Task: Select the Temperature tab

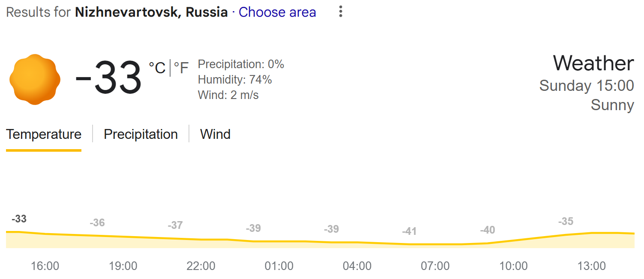Action: coord(44,134)
